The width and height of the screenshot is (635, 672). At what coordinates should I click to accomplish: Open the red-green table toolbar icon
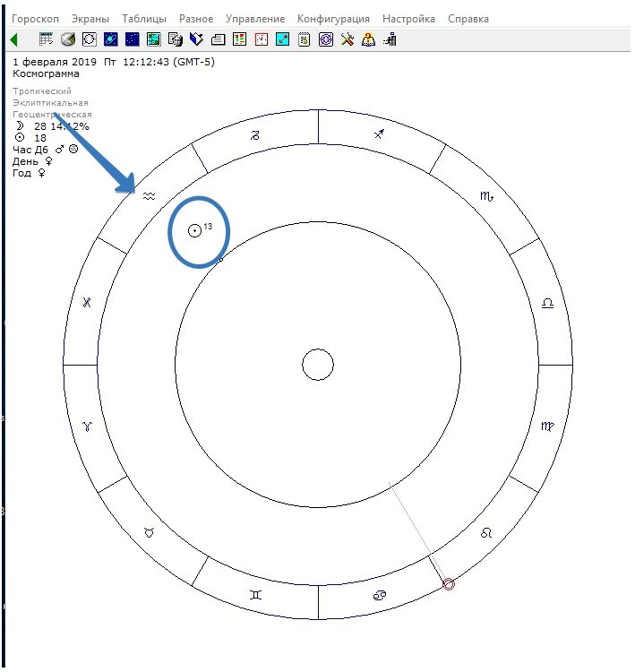click(x=239, y=39)
